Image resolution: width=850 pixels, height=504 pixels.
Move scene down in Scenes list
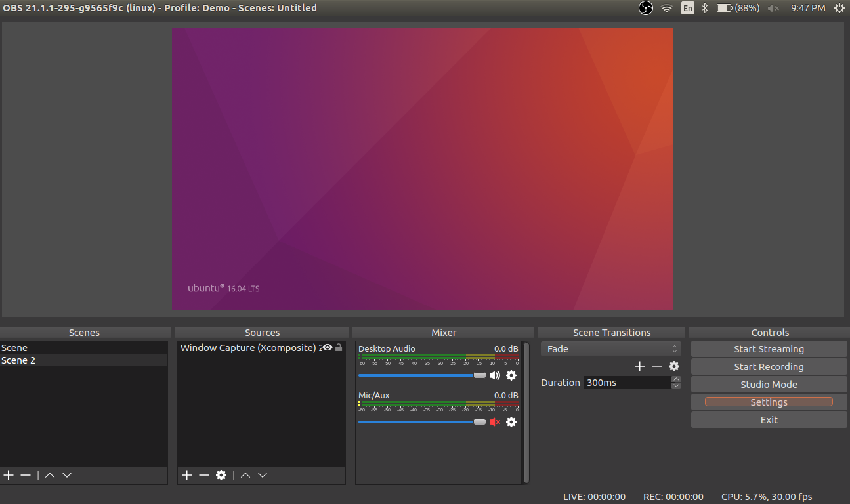coord(66,475)
